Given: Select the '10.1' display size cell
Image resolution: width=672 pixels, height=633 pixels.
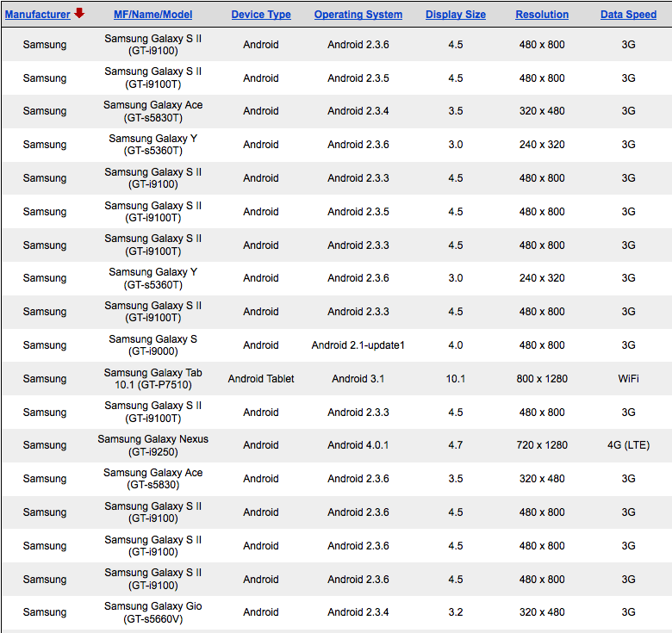Looking at the screenshot, I should pos(456,379).
